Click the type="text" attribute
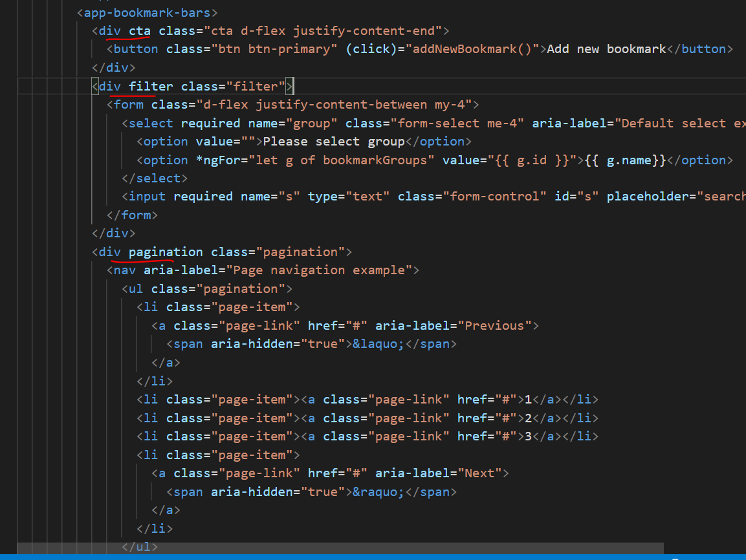Screen dimensions: 746x560 (x=349, y=197)
